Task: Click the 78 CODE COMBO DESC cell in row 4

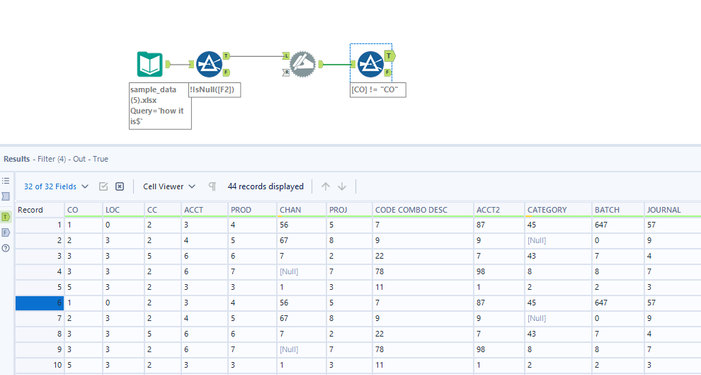Action: (x=423, y=271)
